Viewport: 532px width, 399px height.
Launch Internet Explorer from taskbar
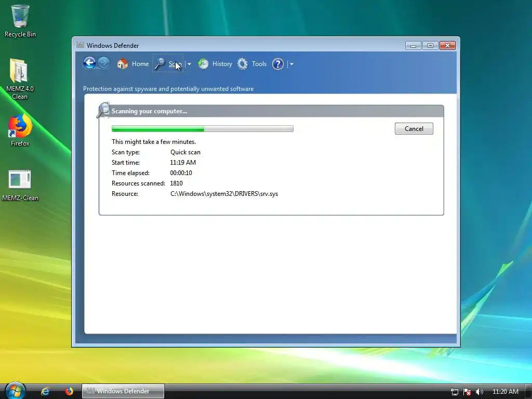pyautogui.click(x=45, y=391)
